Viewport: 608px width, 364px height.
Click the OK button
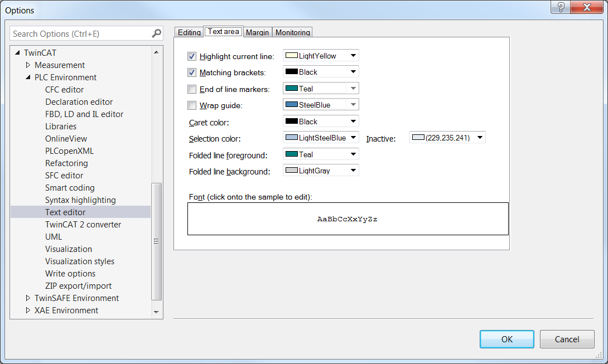(x=507, y=339)
